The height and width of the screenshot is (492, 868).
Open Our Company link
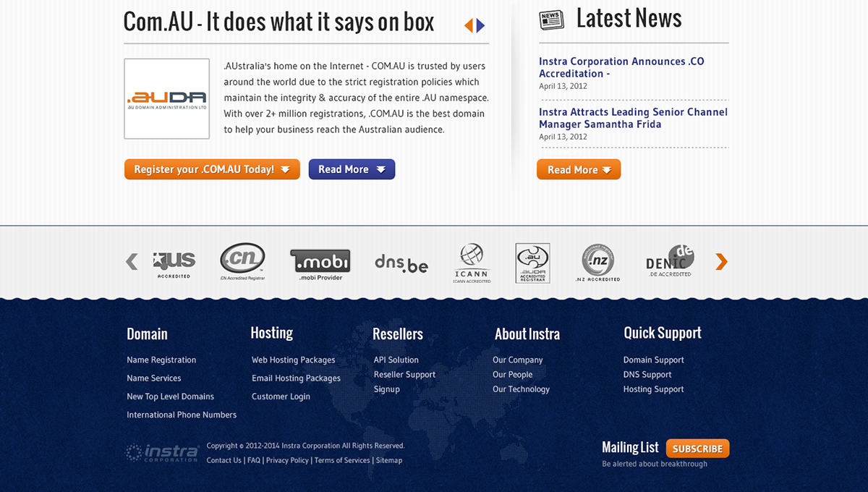coord(518,360)
